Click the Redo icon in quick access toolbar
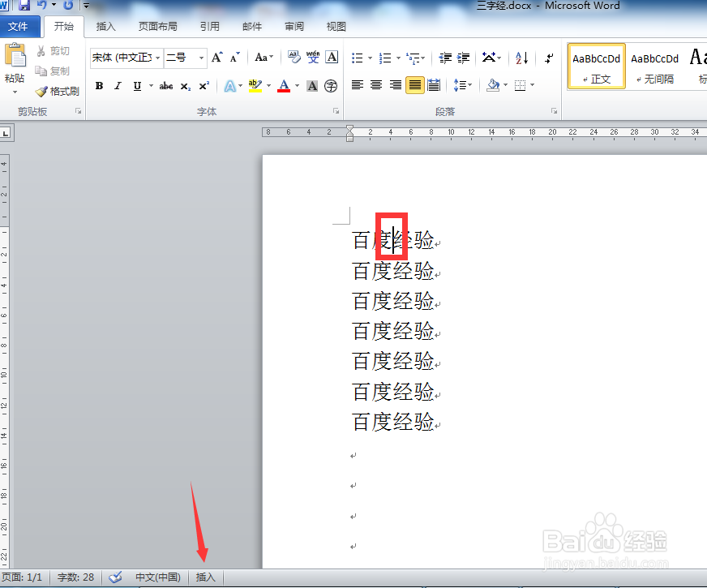707x588 pixels. coord(68,5)
